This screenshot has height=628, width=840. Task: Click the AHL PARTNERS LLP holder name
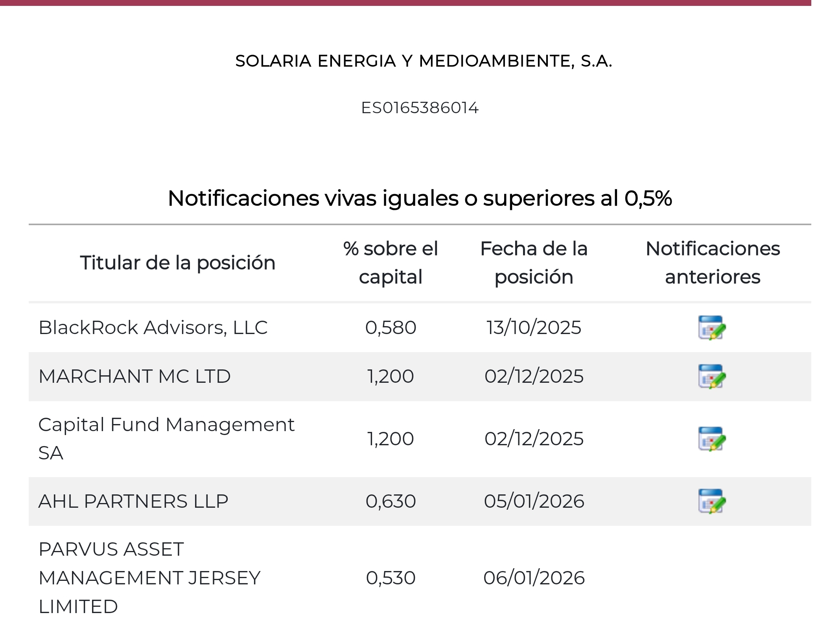click(x=133, y=501)
